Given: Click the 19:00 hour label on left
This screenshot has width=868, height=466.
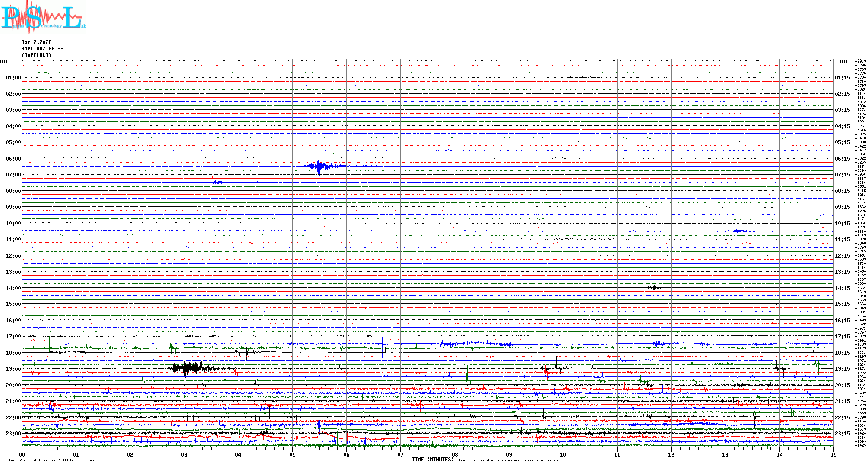Looking at the screenshot, I should tap(13, 369).
